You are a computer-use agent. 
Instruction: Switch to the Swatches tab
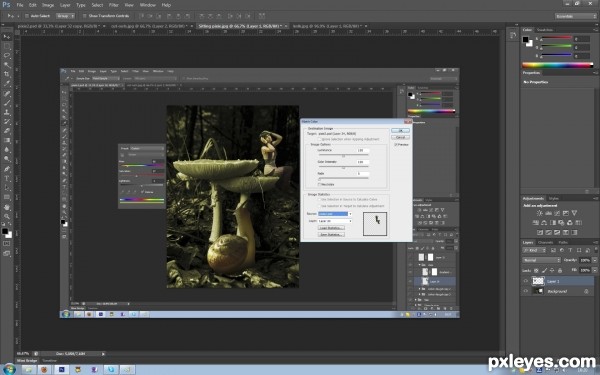[545, 30]
